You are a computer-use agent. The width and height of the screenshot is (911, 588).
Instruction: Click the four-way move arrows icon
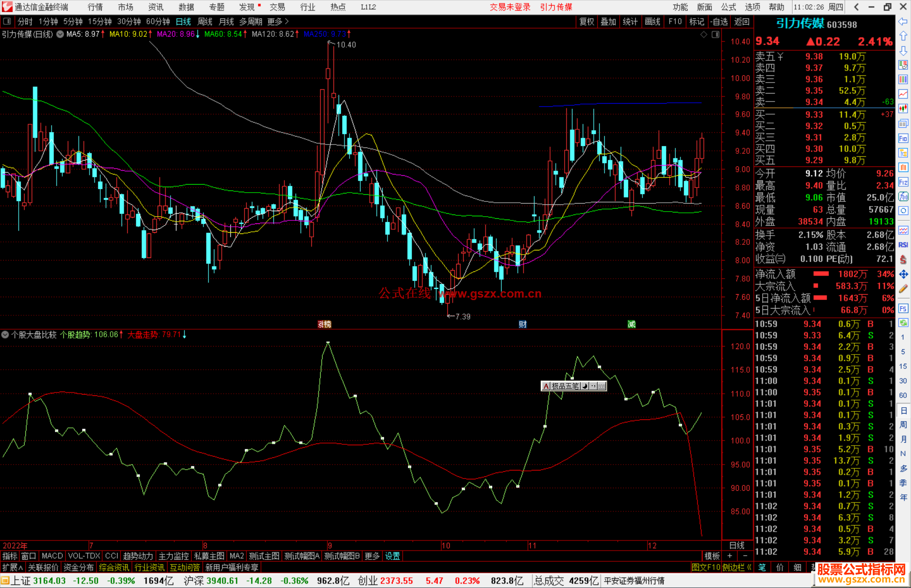903,274
